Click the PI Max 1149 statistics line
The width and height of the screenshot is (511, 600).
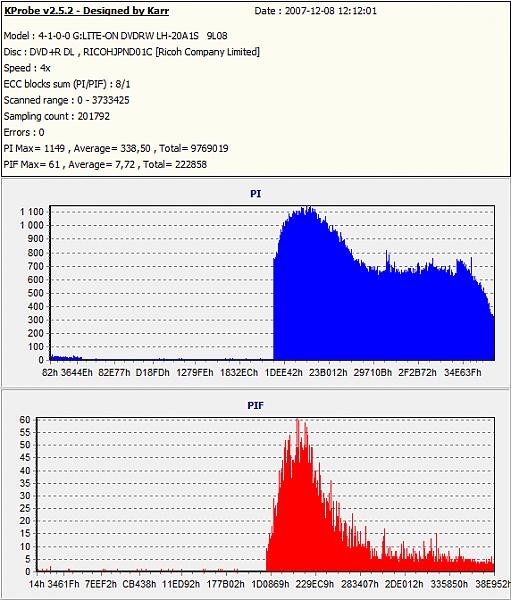116,148
